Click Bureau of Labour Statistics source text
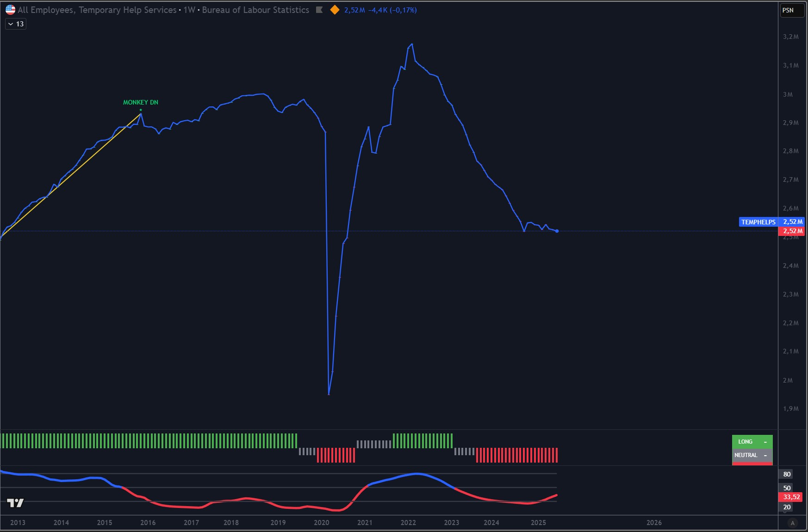The width and height of the screenshot is (808, 532). tap(255, 10)
